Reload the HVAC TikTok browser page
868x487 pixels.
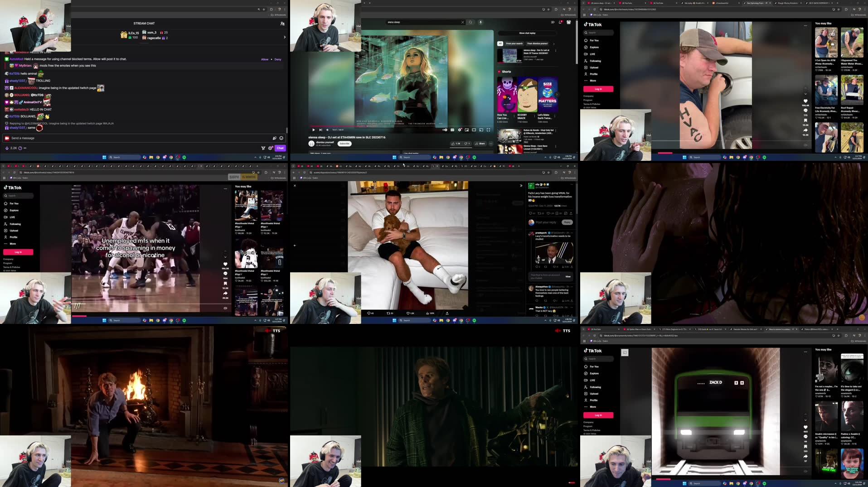pos(594,10)
